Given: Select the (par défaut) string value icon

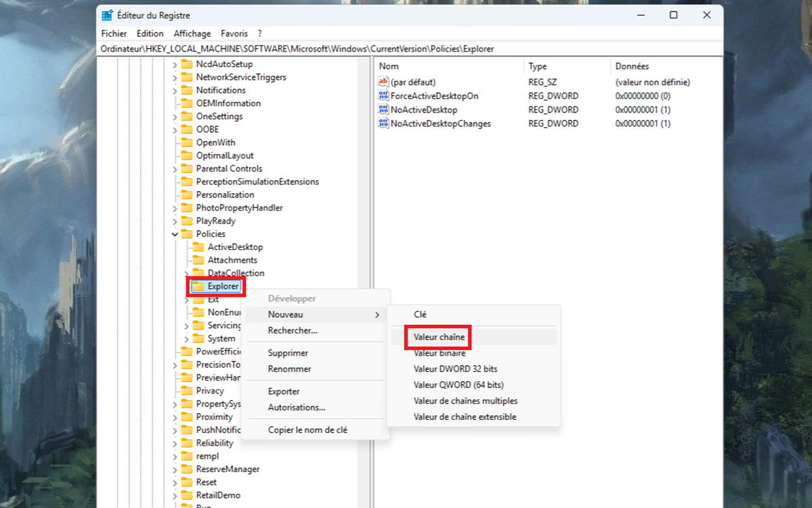Looking at the screenshot, I should tap(384, 82).
